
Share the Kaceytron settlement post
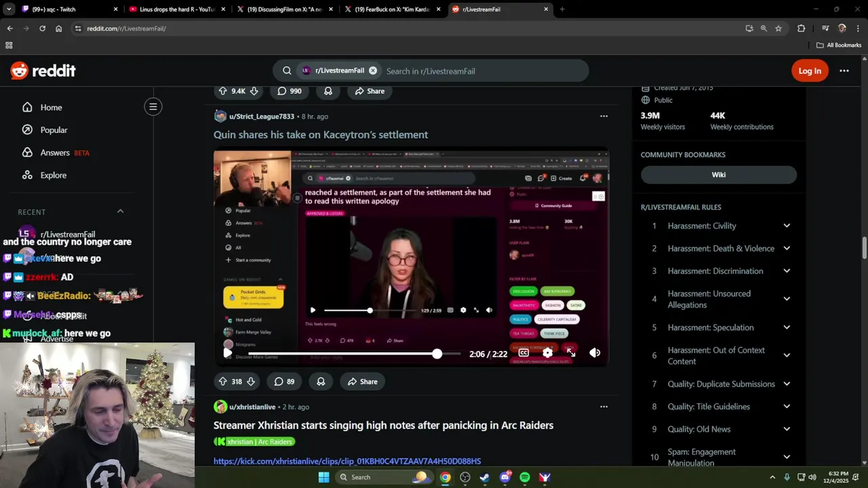(x=362, y=382)
